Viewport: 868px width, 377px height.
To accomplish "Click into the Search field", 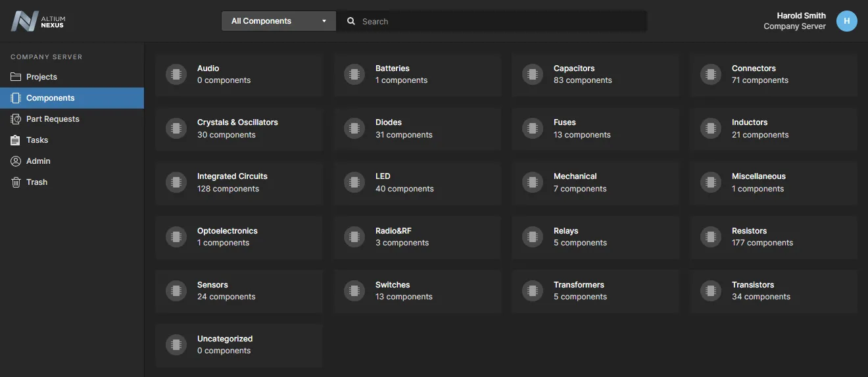I will coord(500,21).
